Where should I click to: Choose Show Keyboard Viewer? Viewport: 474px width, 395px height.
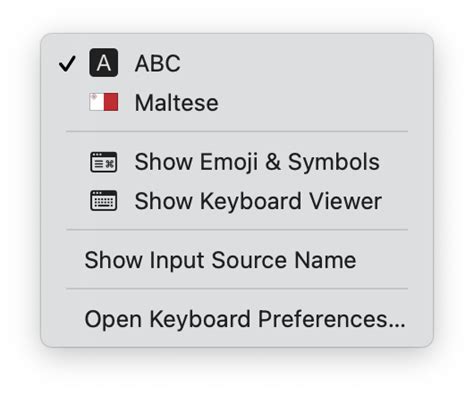(237, 201)
